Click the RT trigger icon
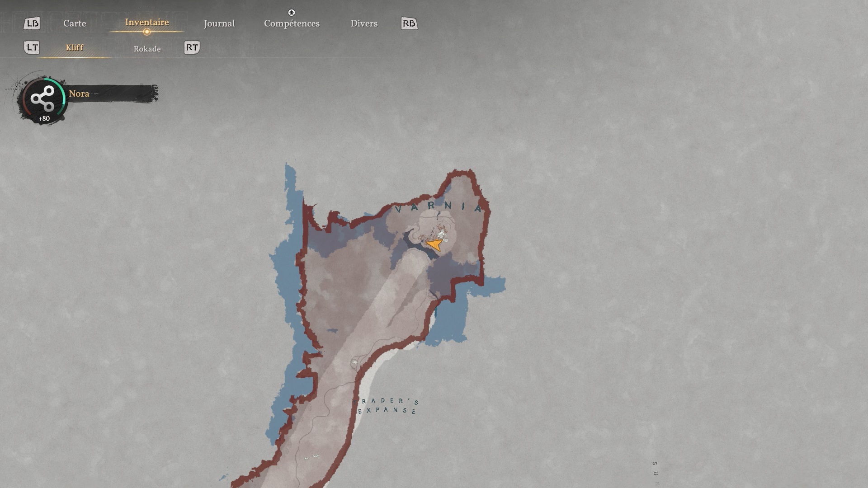The height and width of the screenshot is (488, 868). 192,47
